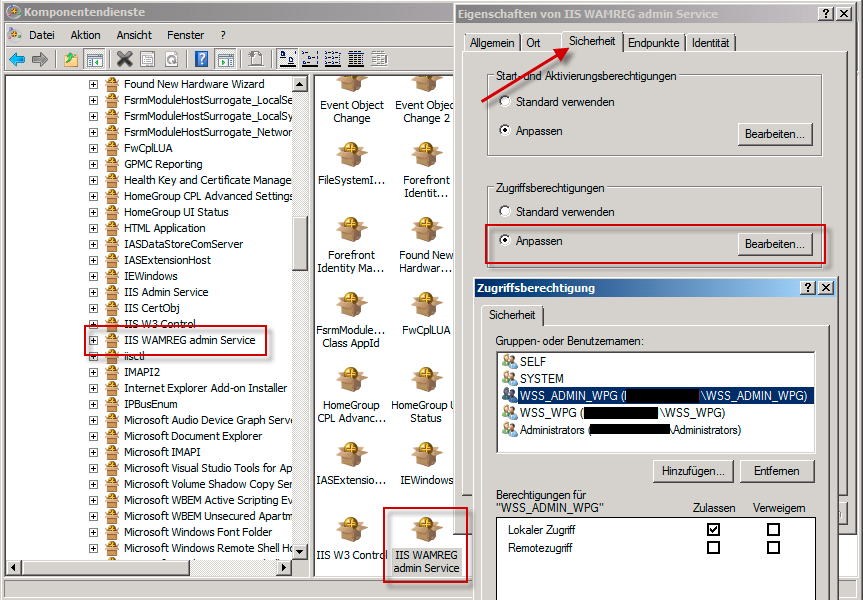Click help button in Zugriffsberechtigung title bar

pos(808,288)
